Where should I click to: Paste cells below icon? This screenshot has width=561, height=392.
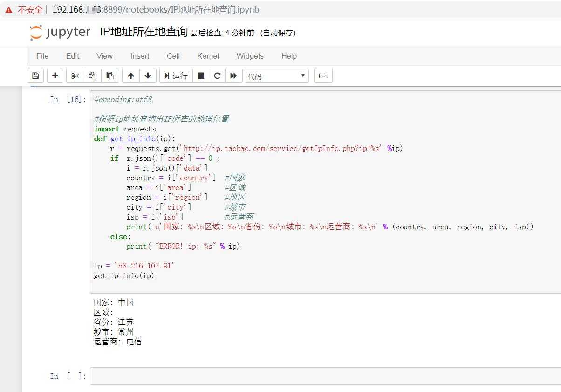[110, 76]
